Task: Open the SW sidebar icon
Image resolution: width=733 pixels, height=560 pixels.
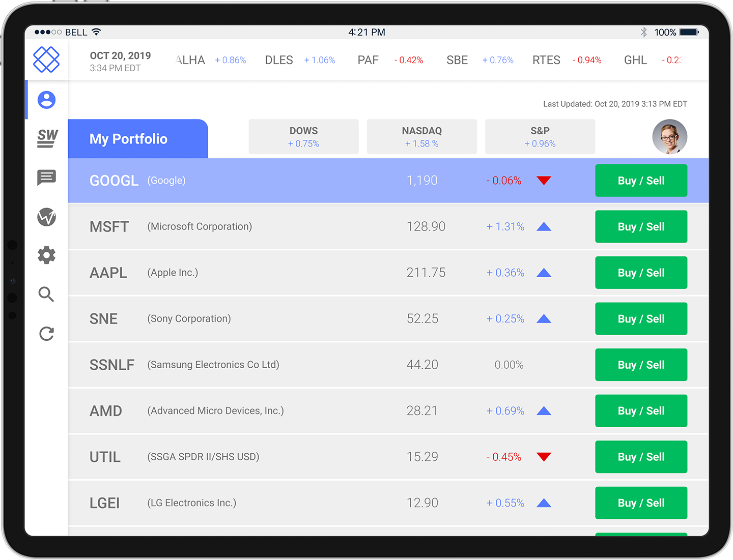Action: point(47,138)
